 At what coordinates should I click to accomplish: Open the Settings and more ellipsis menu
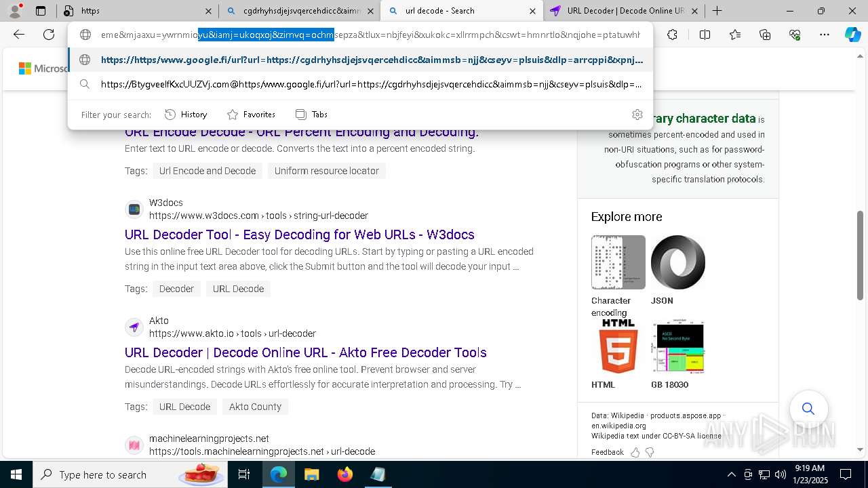coord(825,35)
